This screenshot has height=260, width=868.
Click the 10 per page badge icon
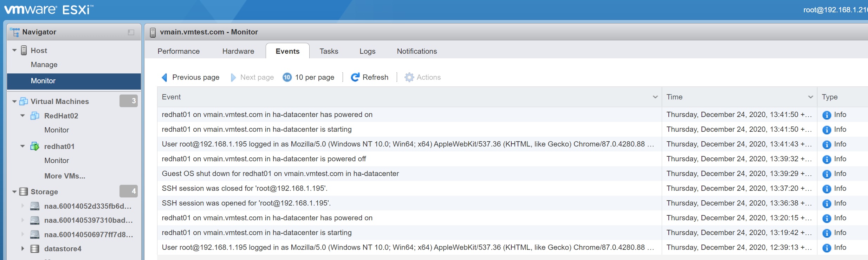287,77
